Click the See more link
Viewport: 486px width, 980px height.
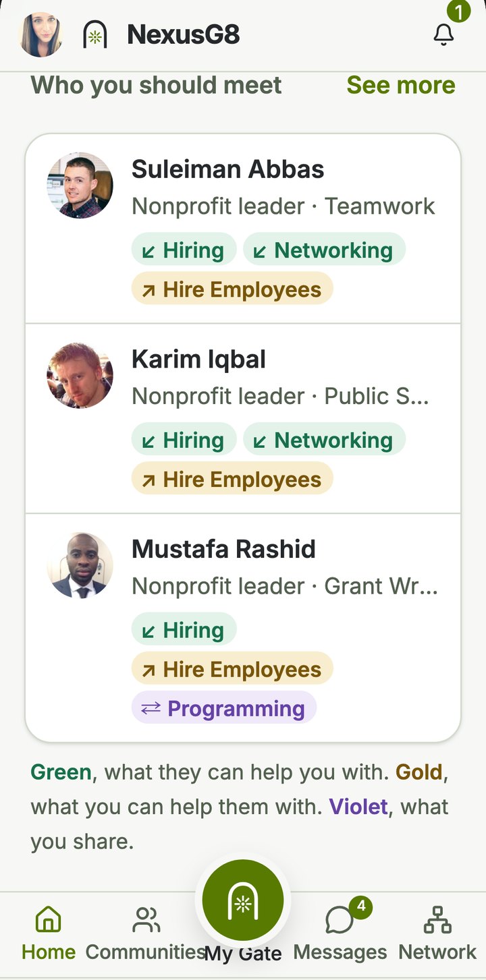pyautogui.click(x=401, y=86)
